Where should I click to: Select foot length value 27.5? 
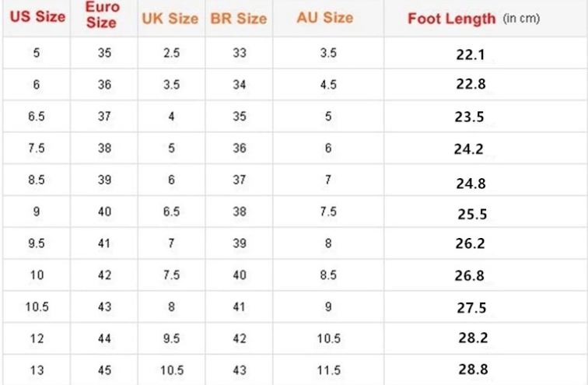[471, 307]
